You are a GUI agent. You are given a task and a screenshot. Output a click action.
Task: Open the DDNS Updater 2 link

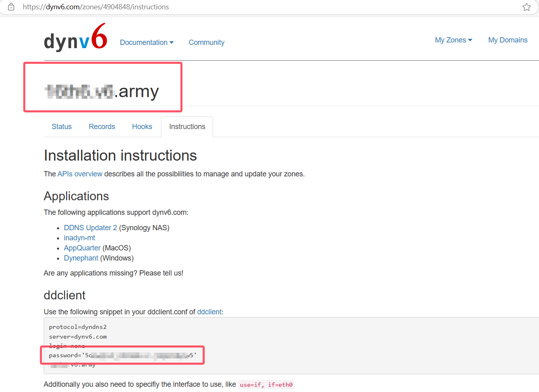coord(90,228)
